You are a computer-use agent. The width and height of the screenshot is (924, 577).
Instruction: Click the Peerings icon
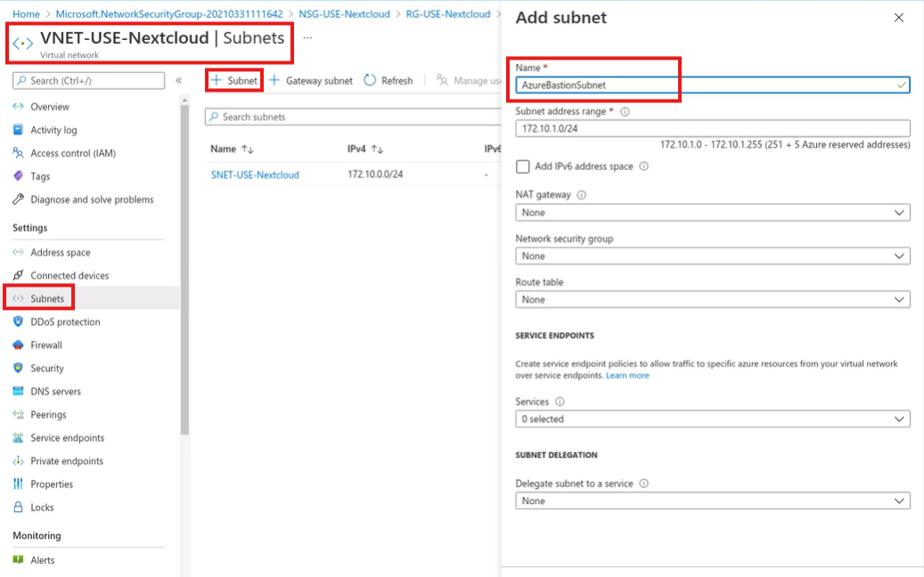click(19, 415)
